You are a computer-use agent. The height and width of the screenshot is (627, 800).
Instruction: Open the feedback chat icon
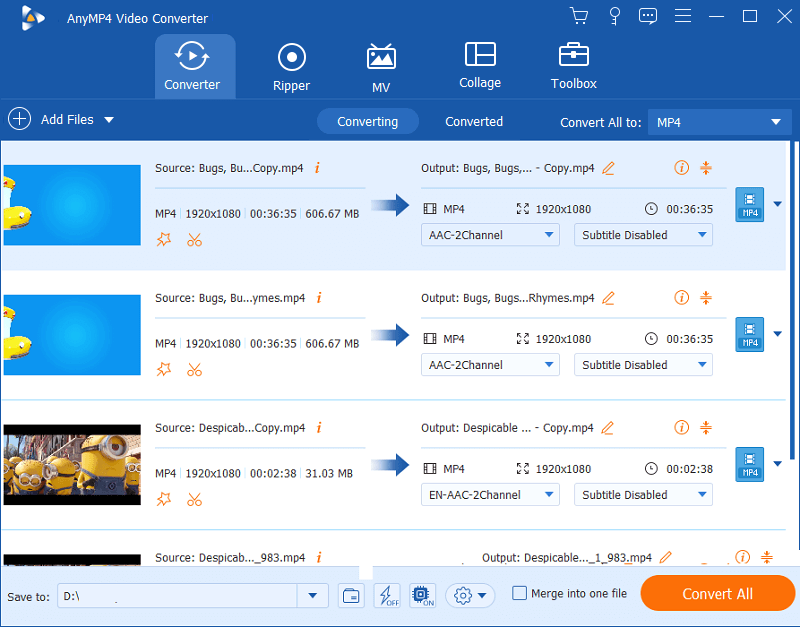tap(648, 16)
